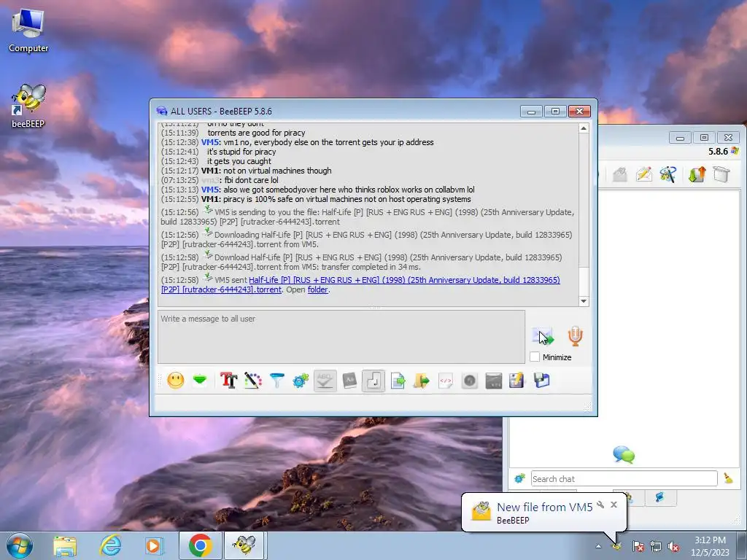Open the text color pencil icon
Image resolution: width=747 pixels, height=560 pixels.
(253, 381)
